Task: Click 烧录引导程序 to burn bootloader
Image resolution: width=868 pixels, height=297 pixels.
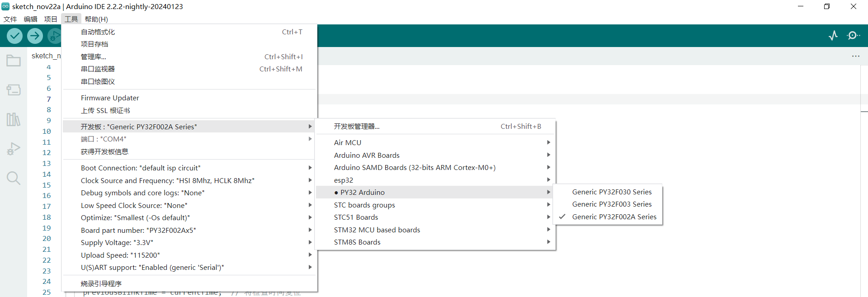Action: click(x=101, y=284)
